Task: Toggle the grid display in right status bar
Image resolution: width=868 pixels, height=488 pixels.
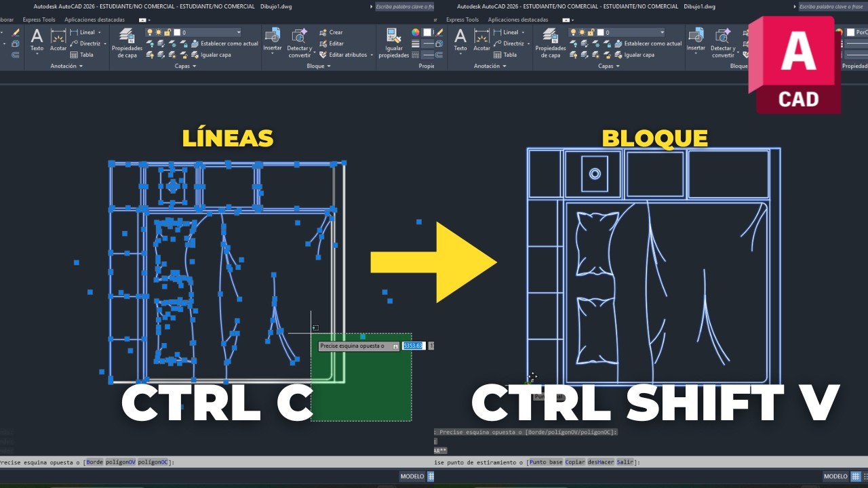Action: pyautogui.click(x=856, y=476)
